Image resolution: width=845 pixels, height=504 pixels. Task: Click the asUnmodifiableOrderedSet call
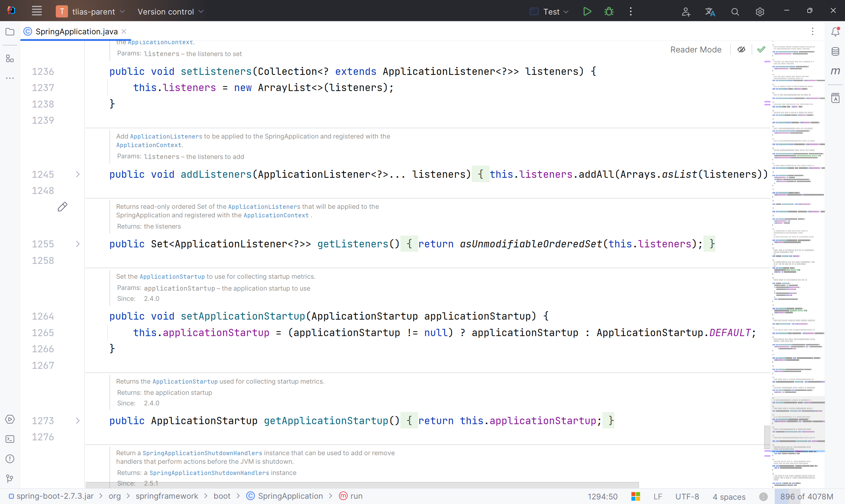coord(531,244)
